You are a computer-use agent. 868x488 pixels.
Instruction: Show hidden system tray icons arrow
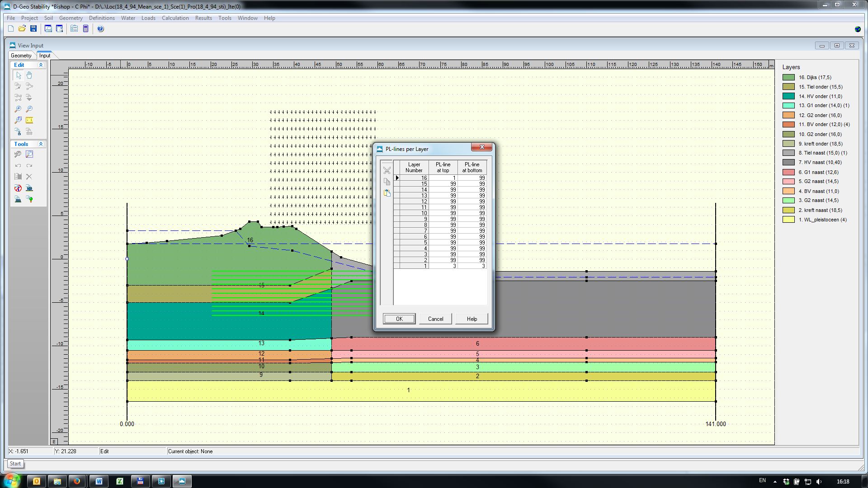tap(775, 481)
